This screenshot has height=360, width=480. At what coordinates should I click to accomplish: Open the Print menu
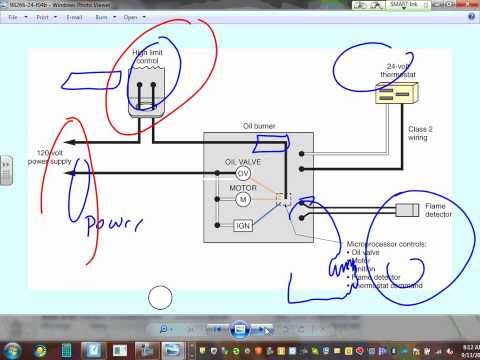(x=42, y=17)
